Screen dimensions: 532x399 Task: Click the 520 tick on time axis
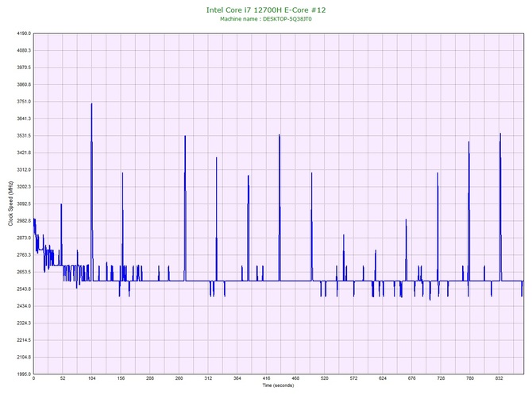325,378
